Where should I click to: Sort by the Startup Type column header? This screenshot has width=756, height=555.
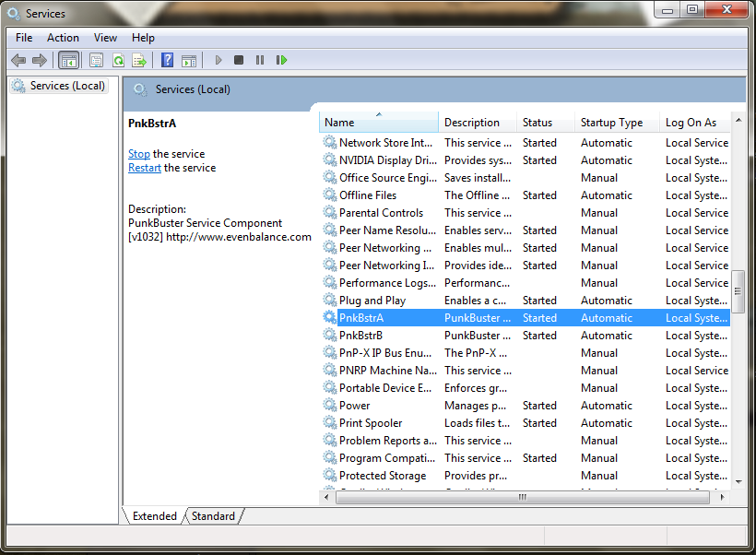[617, 123]
